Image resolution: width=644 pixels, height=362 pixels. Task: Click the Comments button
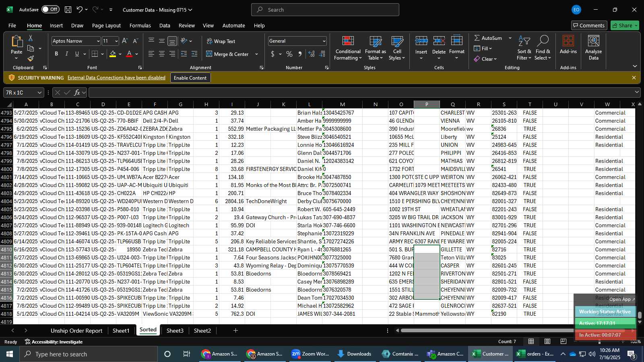(x=589, y=25)
